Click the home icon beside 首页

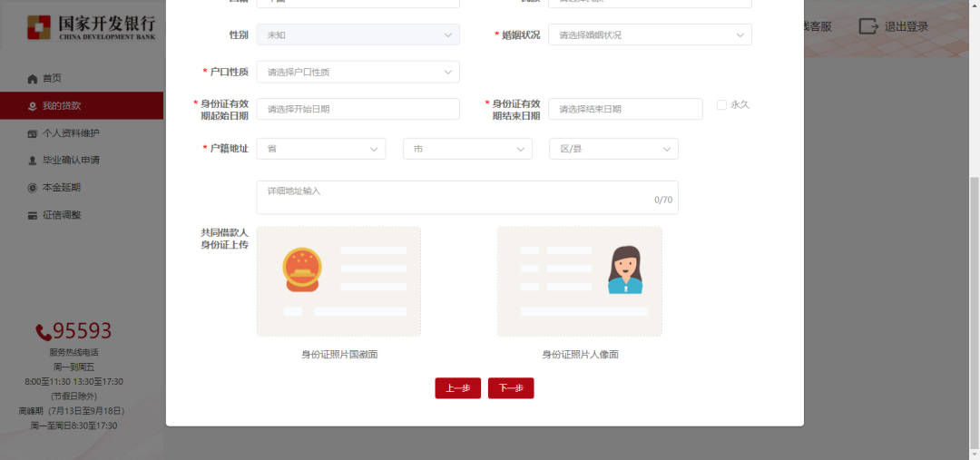pyautogui.click(x=33, y=79)
